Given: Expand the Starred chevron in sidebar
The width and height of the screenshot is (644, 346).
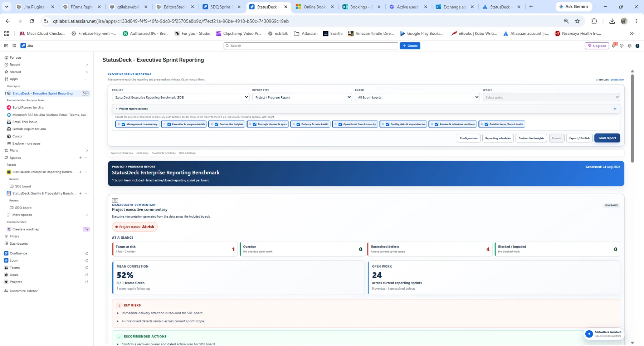Looking at the screenshot, I should (x=87, y=72).
